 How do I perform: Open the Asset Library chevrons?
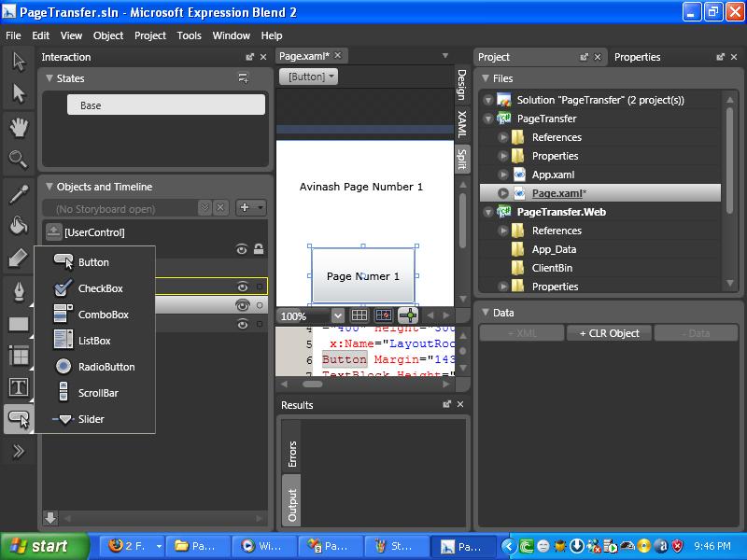19,451
